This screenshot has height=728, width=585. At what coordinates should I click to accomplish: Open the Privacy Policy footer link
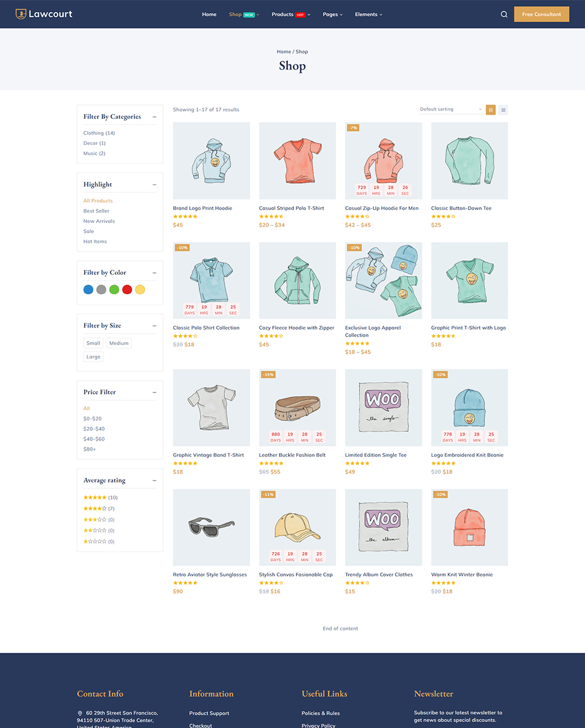point(319,726)
